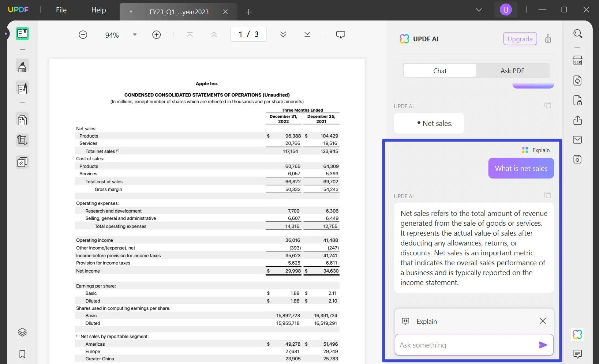Toggle the UPDF AI panel icon
The width and height of the screenshot is (599, 364).
coord(577,334)
